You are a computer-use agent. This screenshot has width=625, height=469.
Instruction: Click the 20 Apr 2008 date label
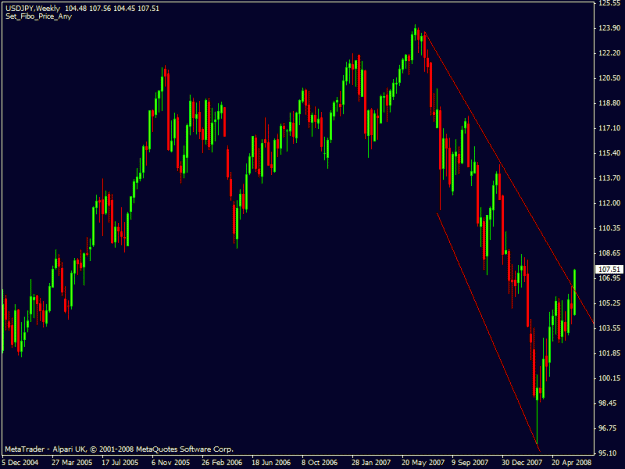pyautogui.click(x=572, y=463)
